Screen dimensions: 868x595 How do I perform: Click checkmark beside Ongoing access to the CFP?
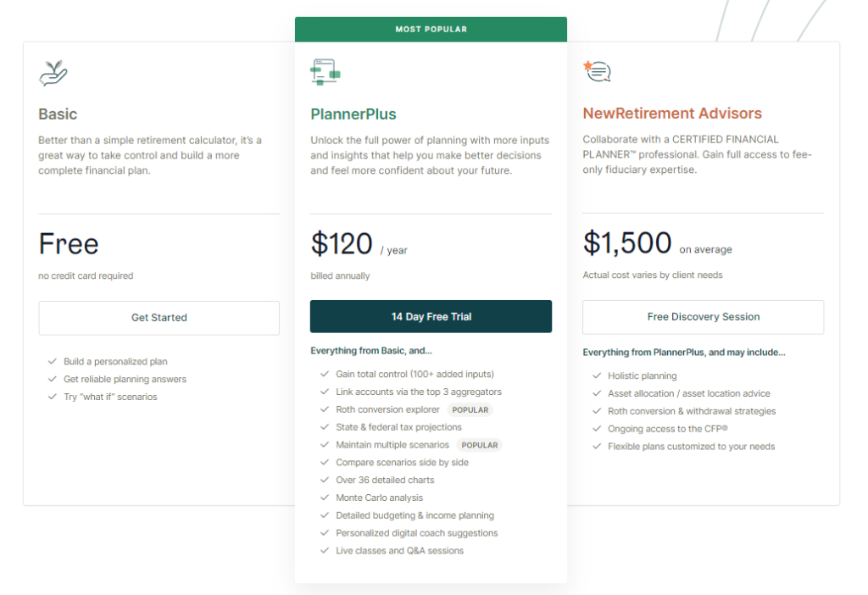click(597, 429)
